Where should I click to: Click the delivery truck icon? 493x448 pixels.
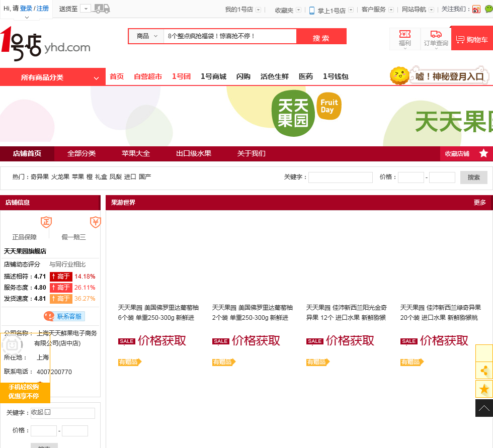[103, 9]
